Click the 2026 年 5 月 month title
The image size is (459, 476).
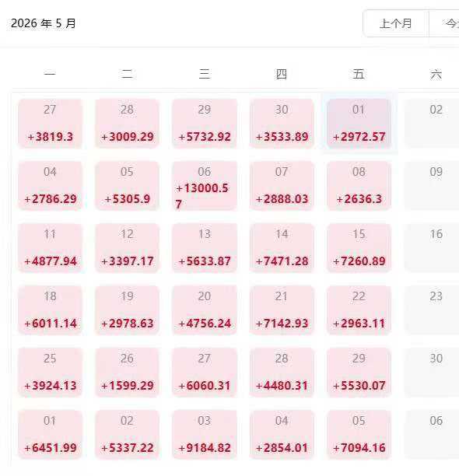(43, 23)
